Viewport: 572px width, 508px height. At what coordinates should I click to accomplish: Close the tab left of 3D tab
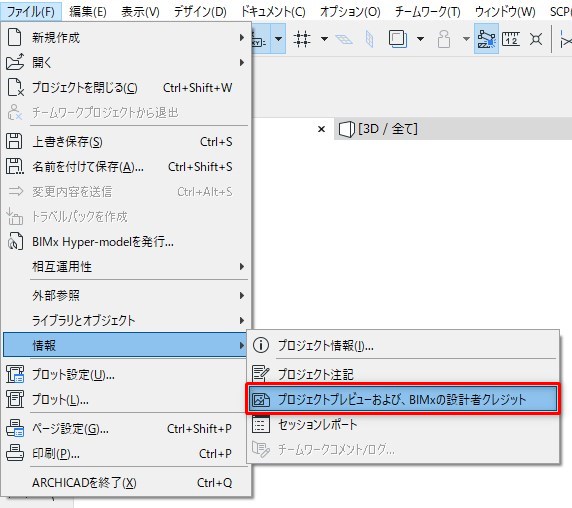(321, 129)
